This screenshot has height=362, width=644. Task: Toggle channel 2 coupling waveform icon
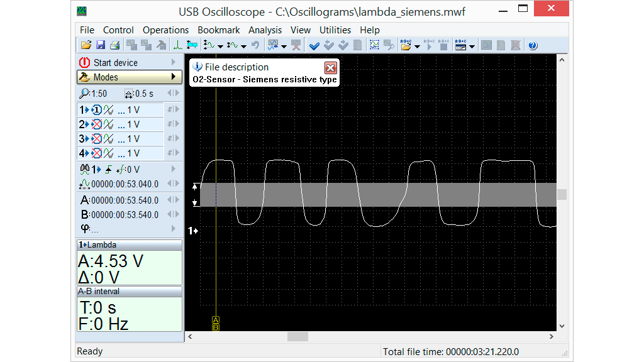point(108,124)
